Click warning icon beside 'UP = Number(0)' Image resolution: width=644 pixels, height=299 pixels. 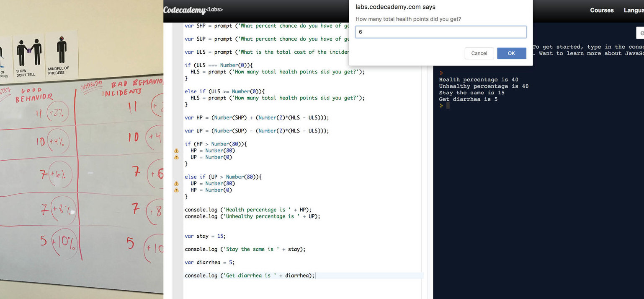tap(176, 157)
